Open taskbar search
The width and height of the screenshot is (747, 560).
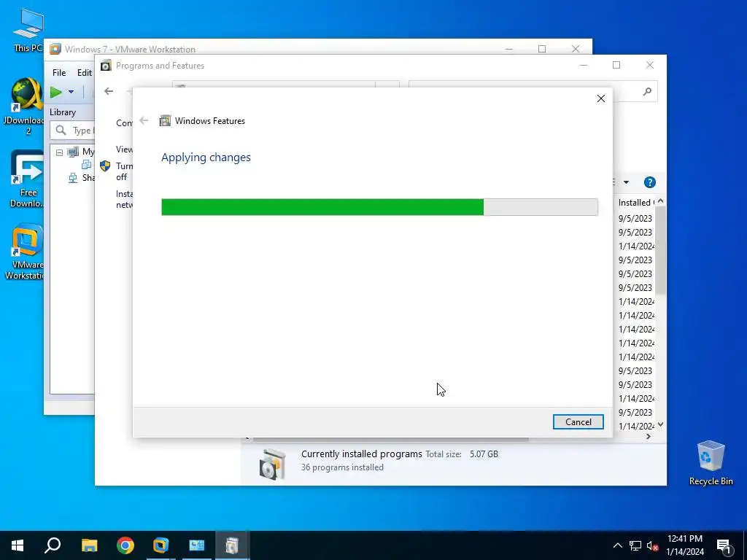53,545
